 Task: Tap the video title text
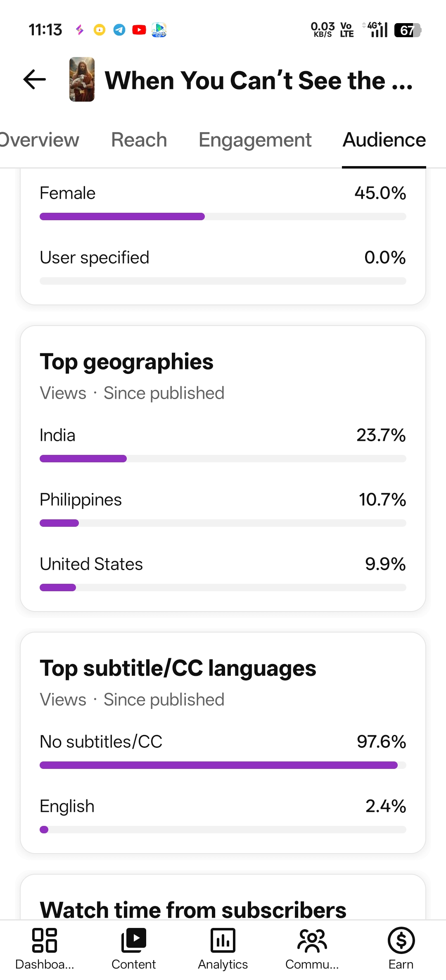[259, 80]
